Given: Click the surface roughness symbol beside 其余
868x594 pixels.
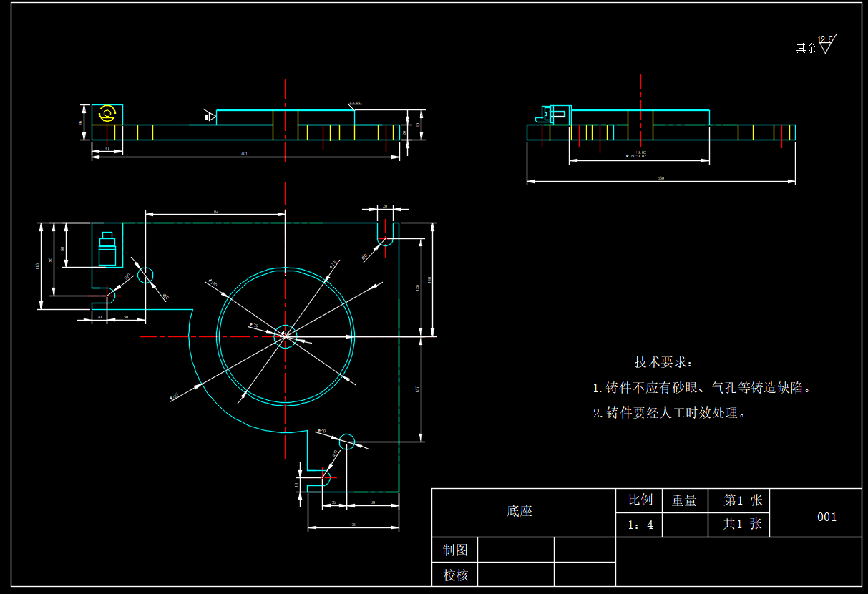Looking at the screenshot, I should (826, 47).
